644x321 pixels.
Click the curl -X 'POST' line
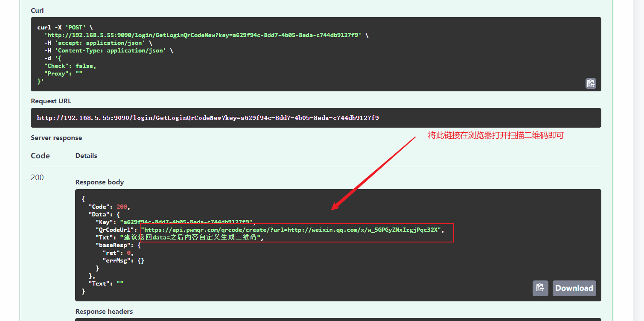[x=65, y=27]
